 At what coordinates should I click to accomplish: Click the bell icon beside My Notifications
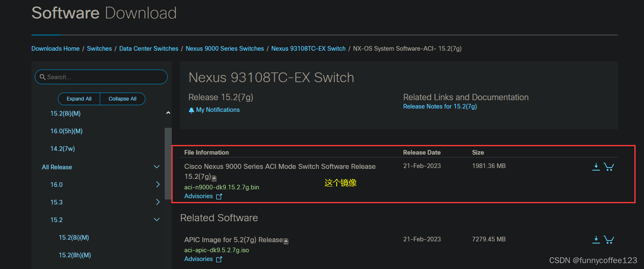191,110
